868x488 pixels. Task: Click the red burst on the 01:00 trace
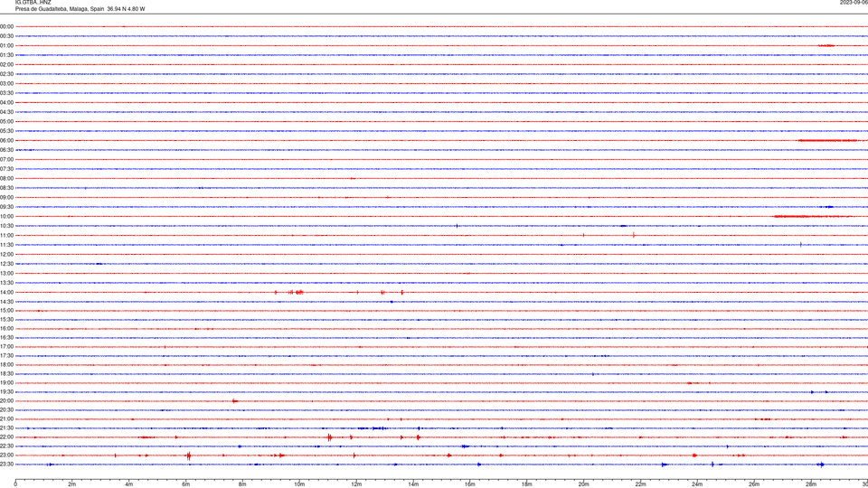point(826,45)
